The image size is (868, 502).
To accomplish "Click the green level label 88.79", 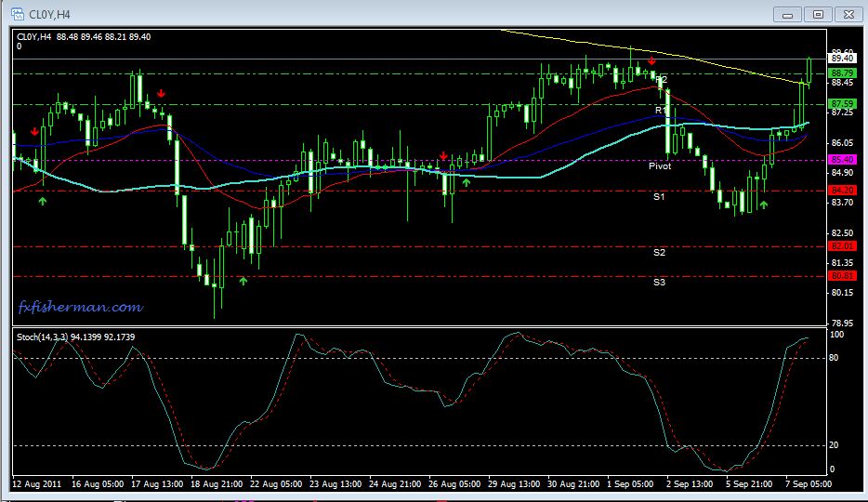I will pos(842,73).
